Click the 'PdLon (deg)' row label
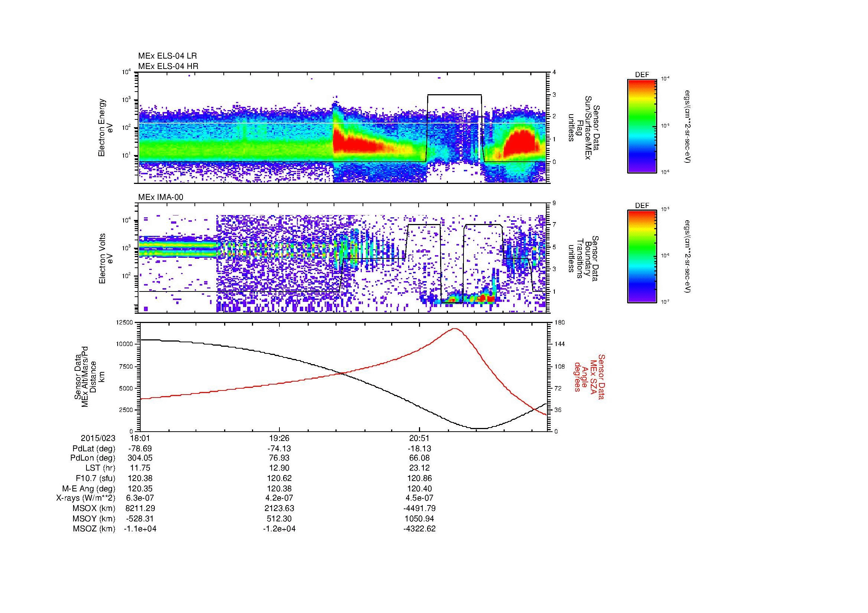 94,458
